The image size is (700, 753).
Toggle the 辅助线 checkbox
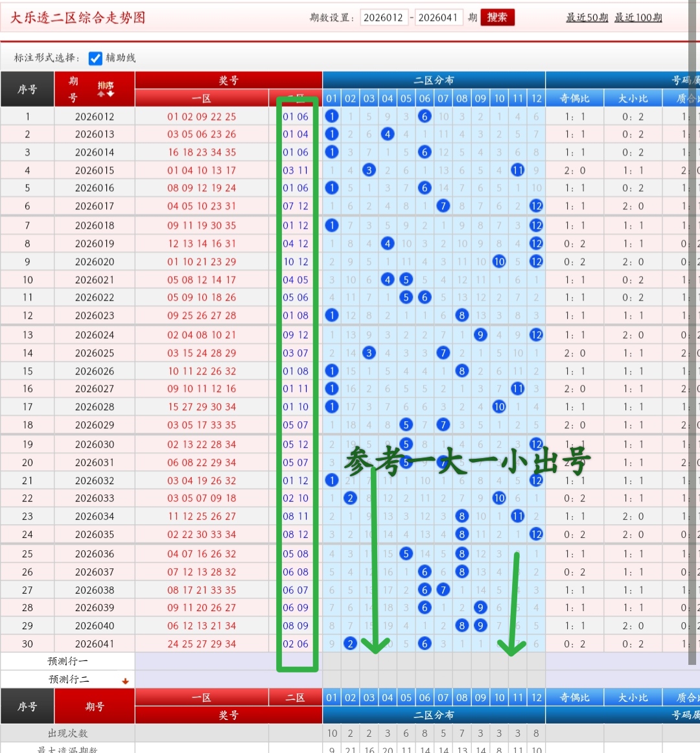tap(95, 58)
